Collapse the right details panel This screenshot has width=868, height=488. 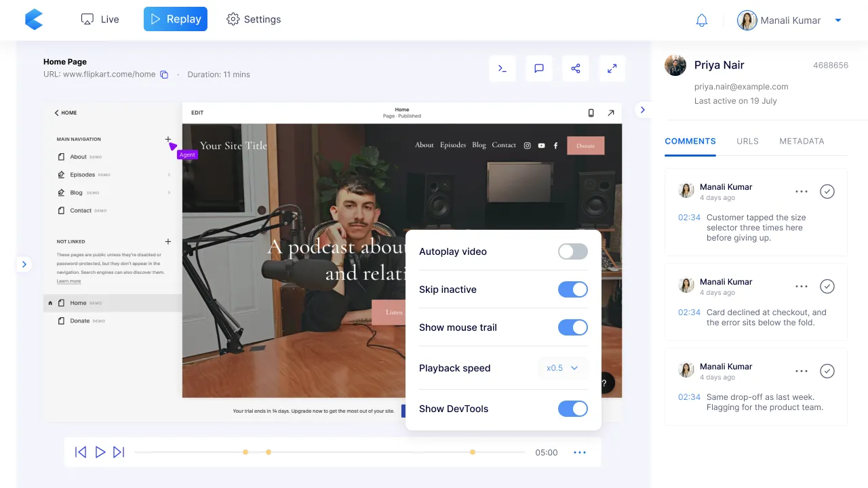[x=642, y=110]
